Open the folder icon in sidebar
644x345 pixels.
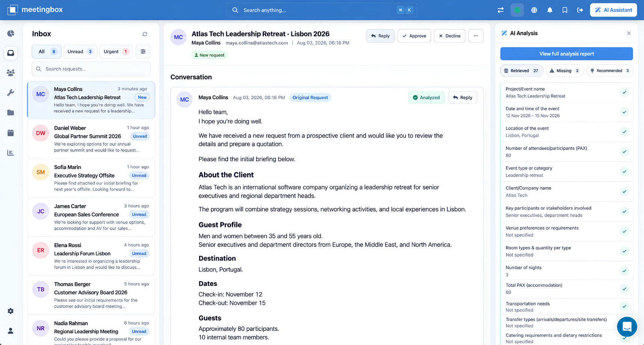click(x=11, y=113)
